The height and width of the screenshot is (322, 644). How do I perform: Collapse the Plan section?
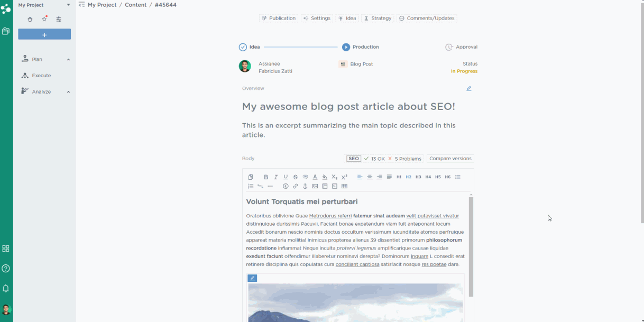[x=68, y=60]
